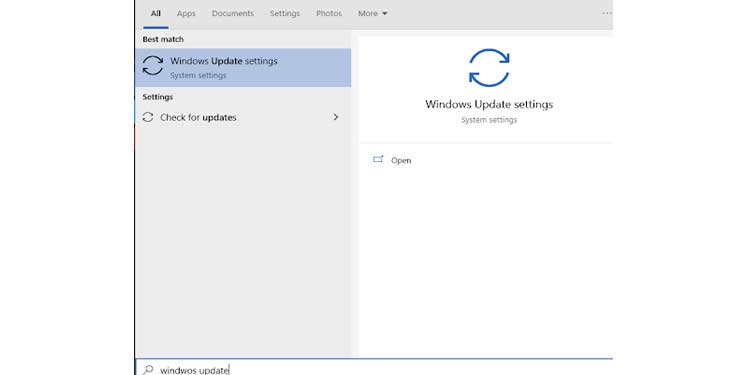Viewport: 750px width, 375px height.
Task: Click System settings subtitle under the best match
Action: click(198, 76)
